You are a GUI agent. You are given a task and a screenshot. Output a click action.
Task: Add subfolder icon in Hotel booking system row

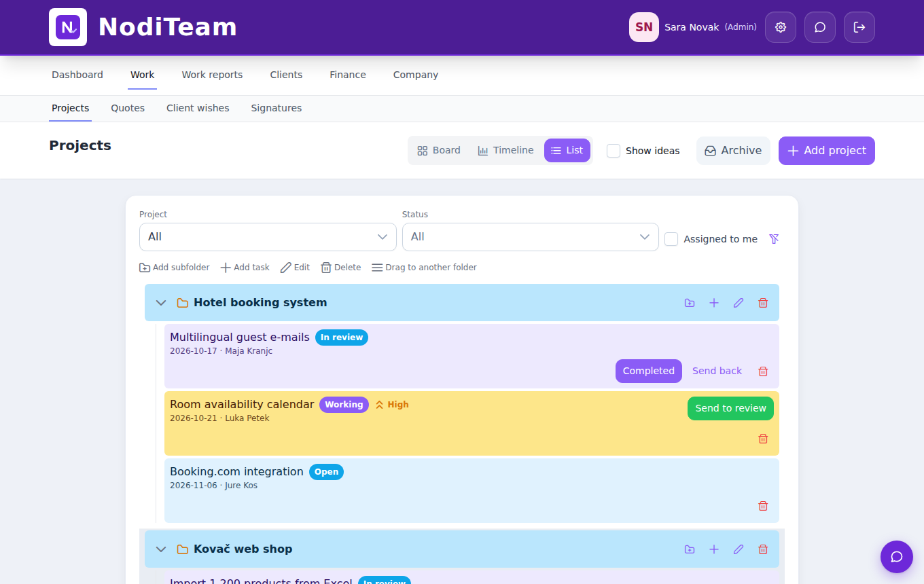690,303
